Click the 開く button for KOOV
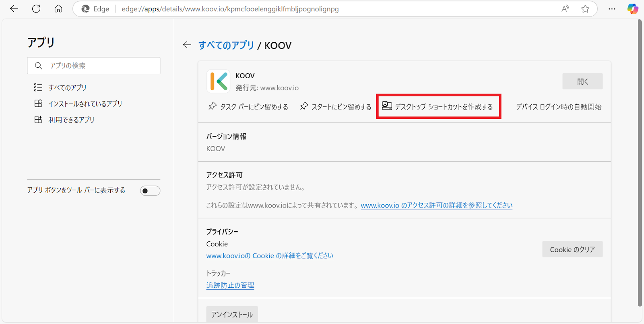Screen dimensions: 644x324 coord(582,81)
